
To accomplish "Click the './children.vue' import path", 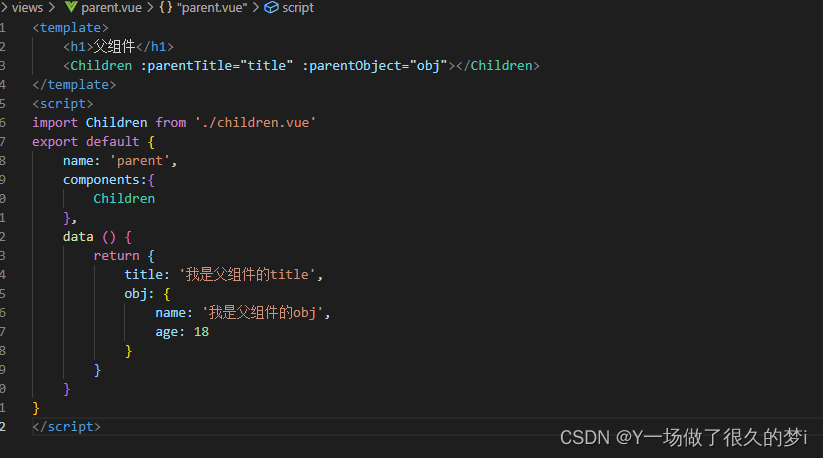I will click(x=256, y=123).
